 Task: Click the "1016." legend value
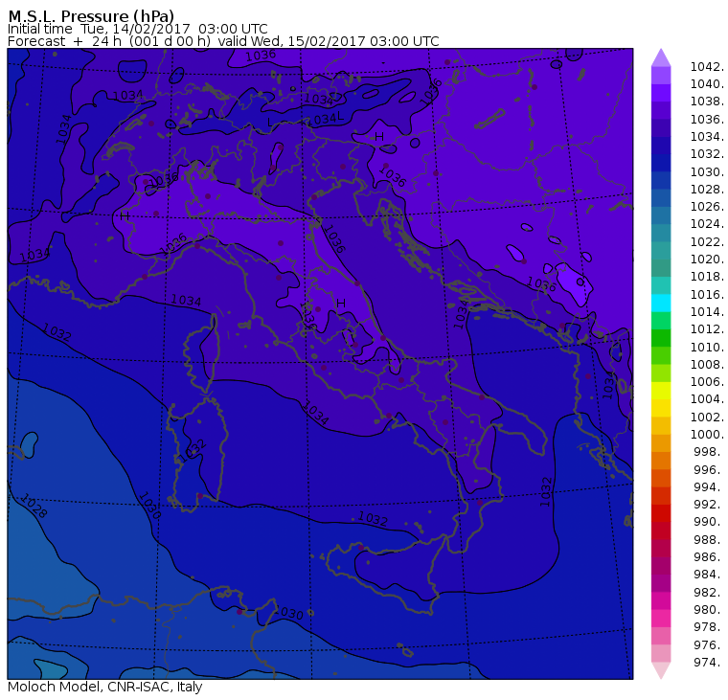[x=707, y=295]
